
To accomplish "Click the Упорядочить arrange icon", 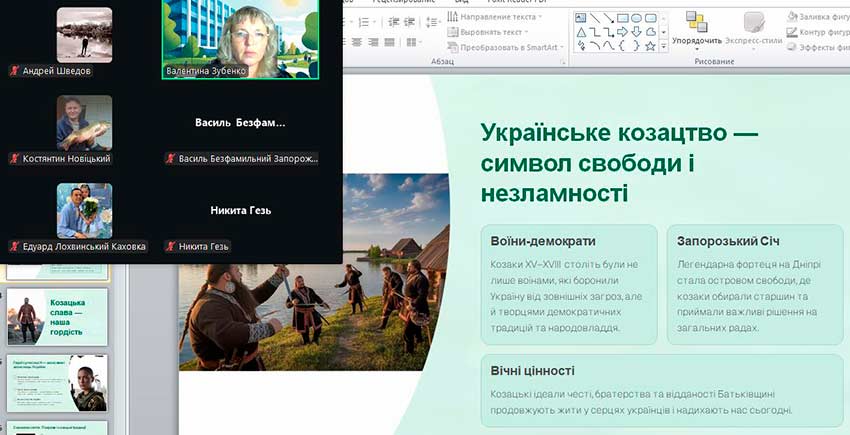I will [x=697, y=22].
